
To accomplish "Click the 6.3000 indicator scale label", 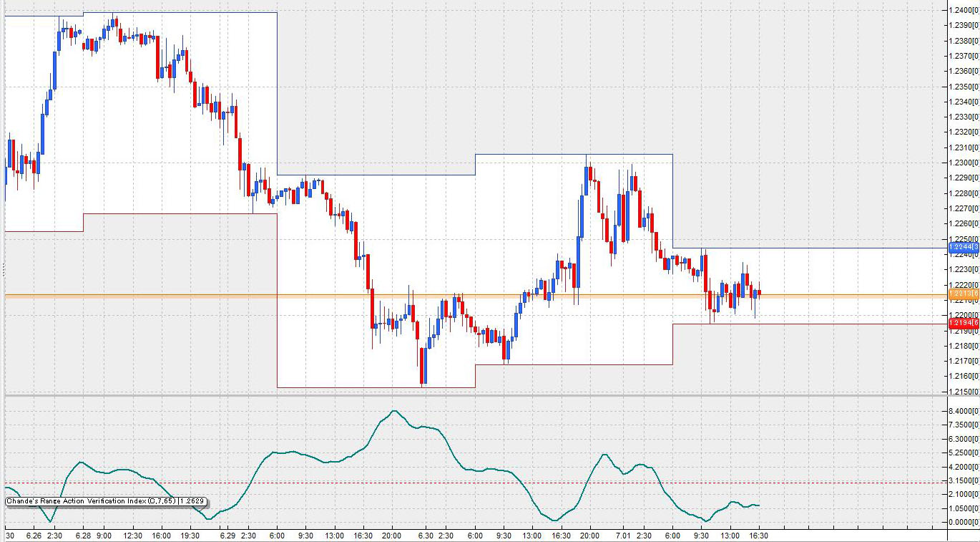I will coord(964,439).
